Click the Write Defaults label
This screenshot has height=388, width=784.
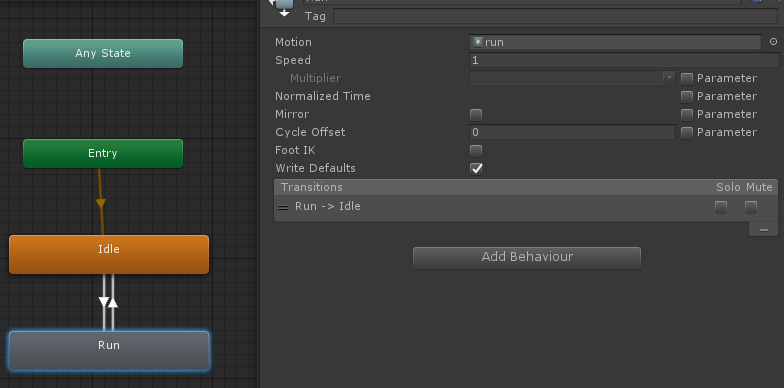pos(316,168)
